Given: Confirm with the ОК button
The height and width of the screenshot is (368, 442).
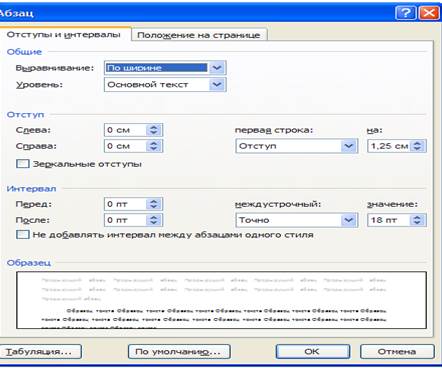Looking at the screenshot, I should click(x=313, y=352).
